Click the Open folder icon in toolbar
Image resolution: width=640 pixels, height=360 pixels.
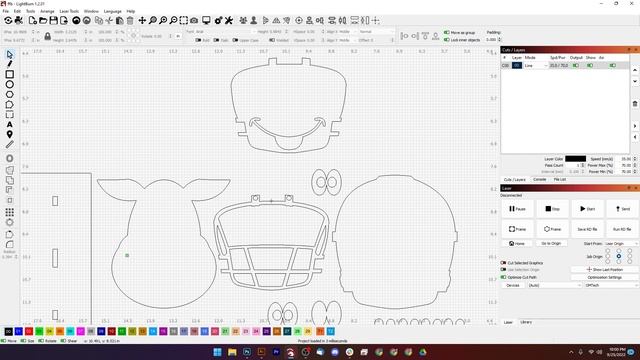[43, 20]
